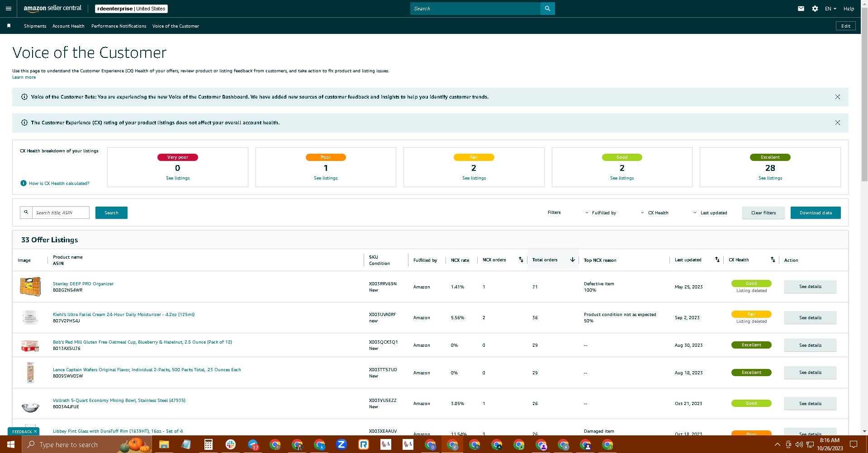Viewport: 868px width, 453px height.
Task: Click the magnifier button in top search bar
Action: (547, 9)
